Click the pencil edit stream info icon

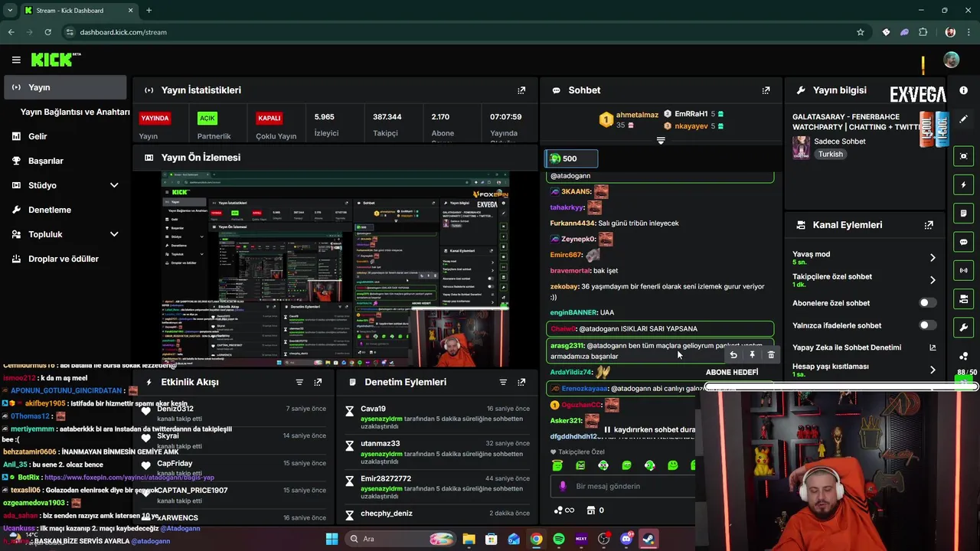click(963, 119)
